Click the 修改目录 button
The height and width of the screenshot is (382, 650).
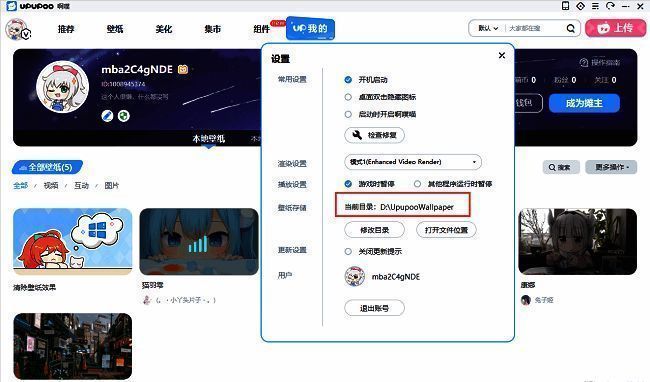click(374, 230)
